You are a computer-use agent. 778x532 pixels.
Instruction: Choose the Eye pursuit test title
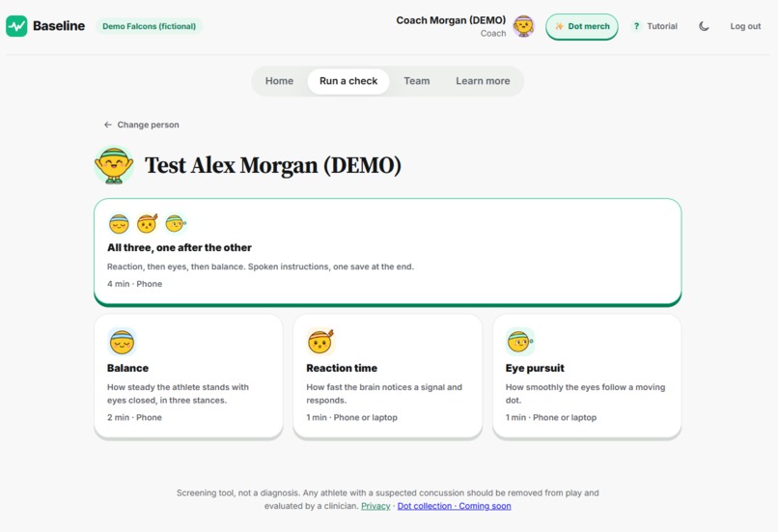[x=535, y=368]
